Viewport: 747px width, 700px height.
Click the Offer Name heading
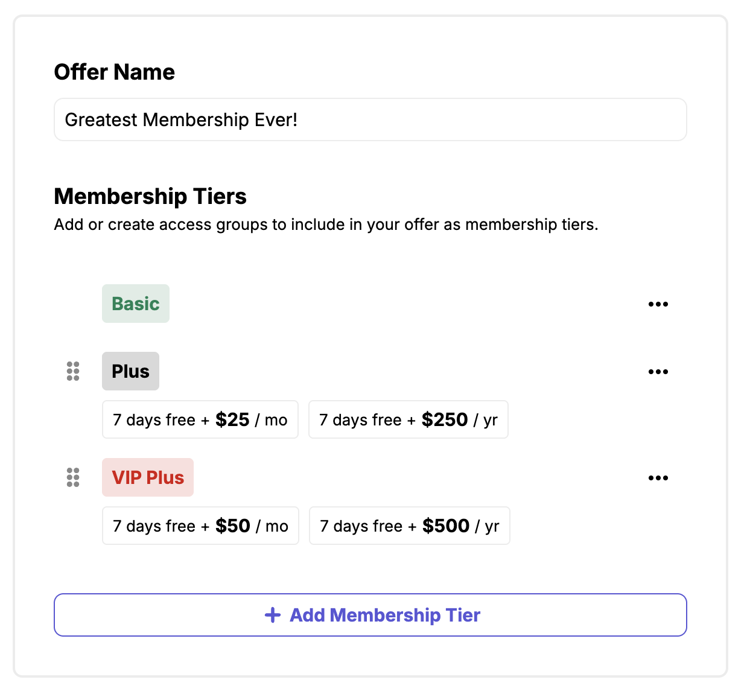115,72
